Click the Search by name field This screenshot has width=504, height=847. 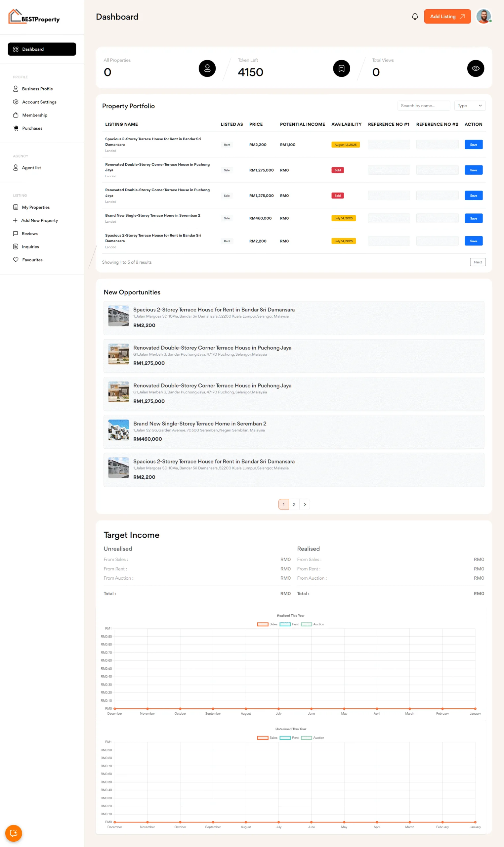click(x=423, y=106)
